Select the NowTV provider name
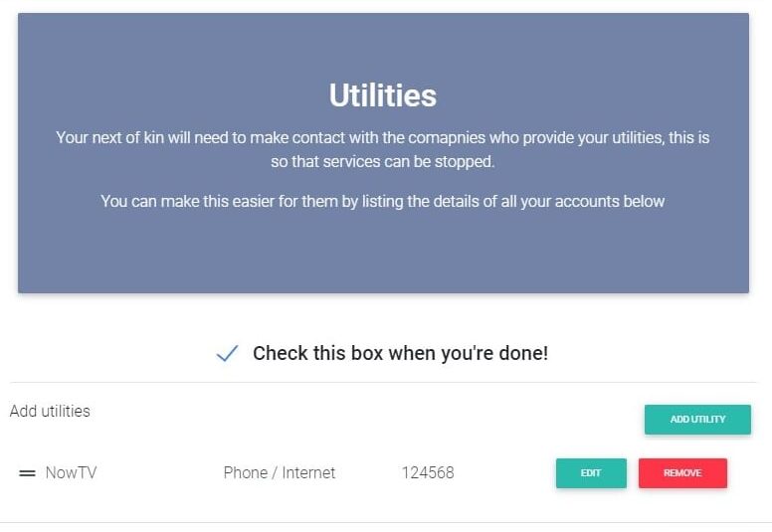 (72, 473)
